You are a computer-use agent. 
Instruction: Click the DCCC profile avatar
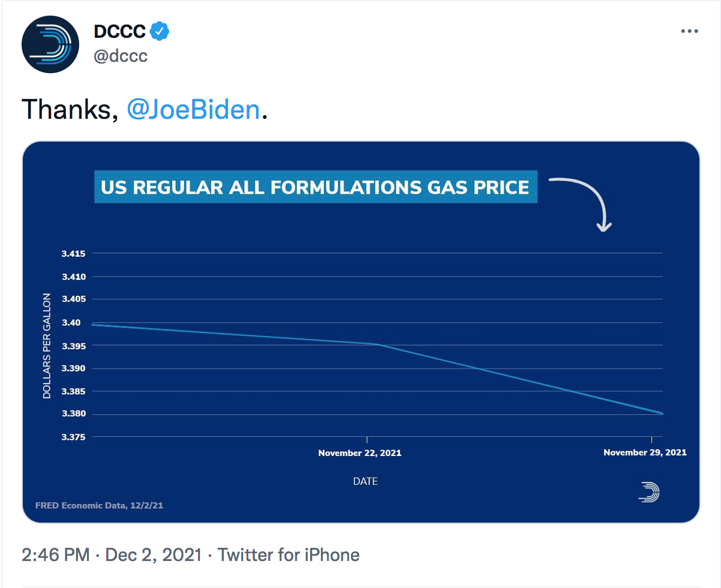(50, 45)
